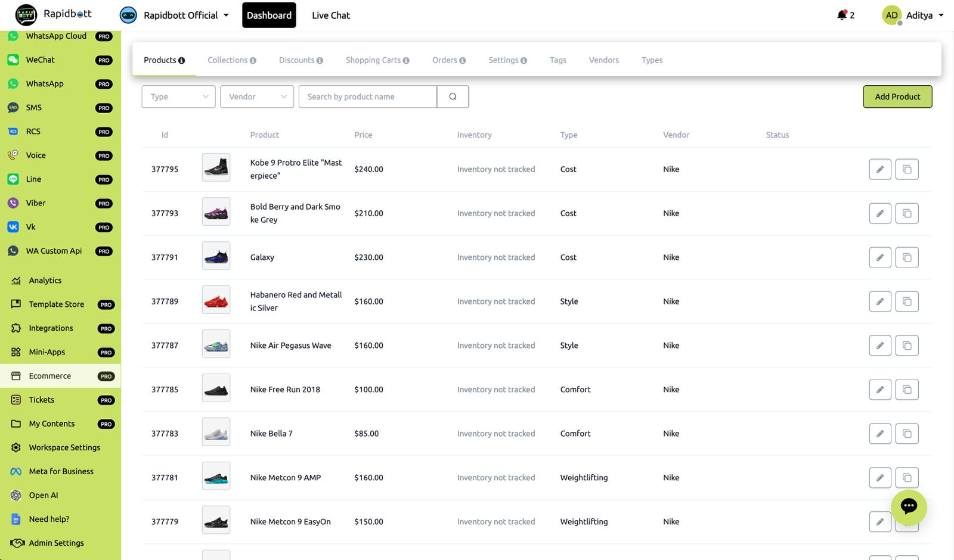The width and height of the screenshot is (954, 560).
Task: Expand the Type filter dropdown
Action: 178,97
